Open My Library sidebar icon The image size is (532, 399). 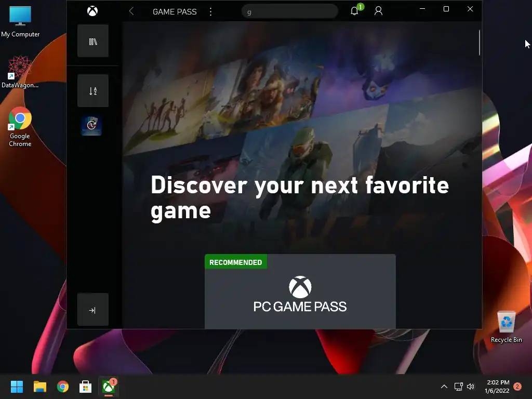point(93,41)
